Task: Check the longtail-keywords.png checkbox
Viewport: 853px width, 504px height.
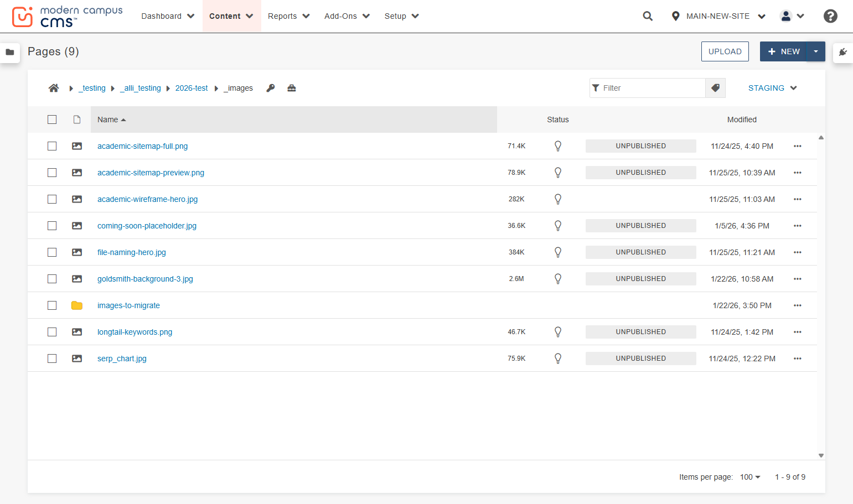Action: 52,332
